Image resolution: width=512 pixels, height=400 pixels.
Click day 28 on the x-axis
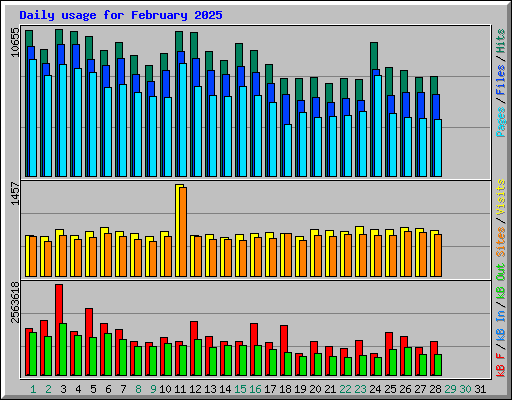[x=435, y=389]
